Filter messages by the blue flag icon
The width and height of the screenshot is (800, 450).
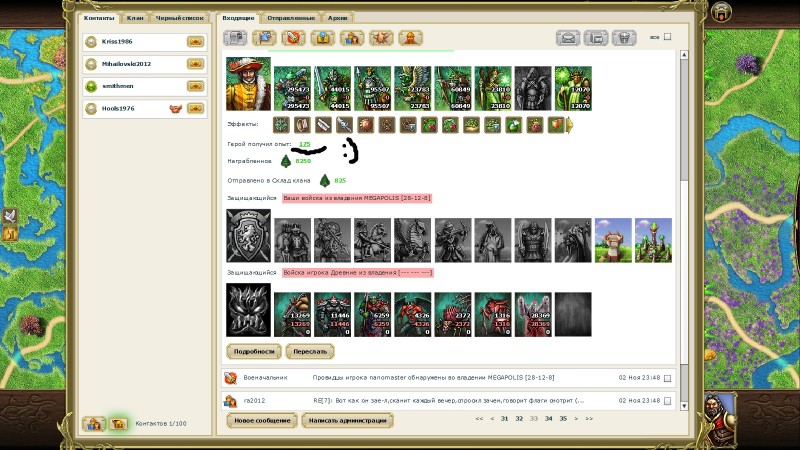pyautogui.click(x=264, y=38)
